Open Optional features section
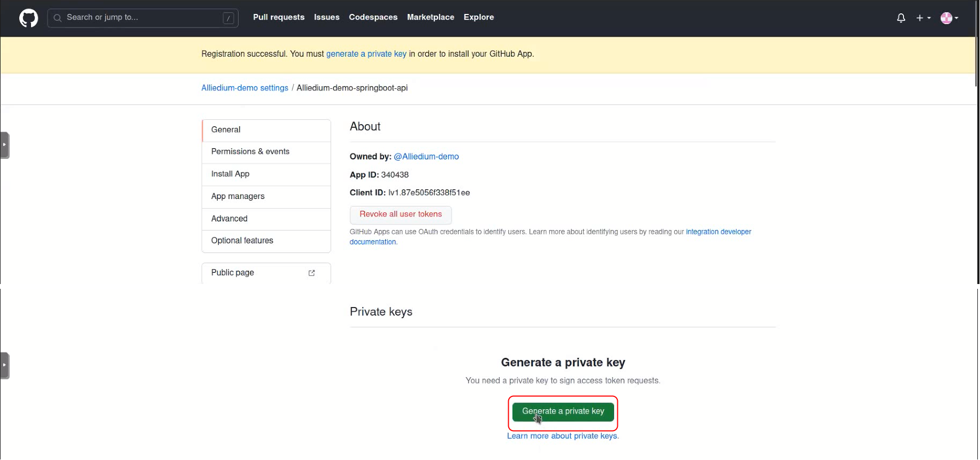The height and width of the screenshot is (460, 980). [266, 241]
